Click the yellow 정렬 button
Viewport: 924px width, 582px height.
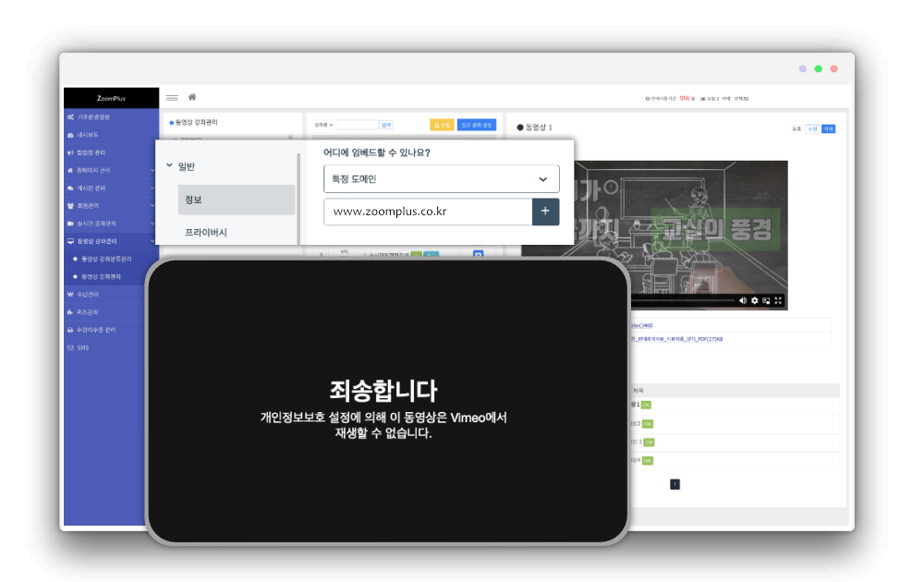point(442,125)
